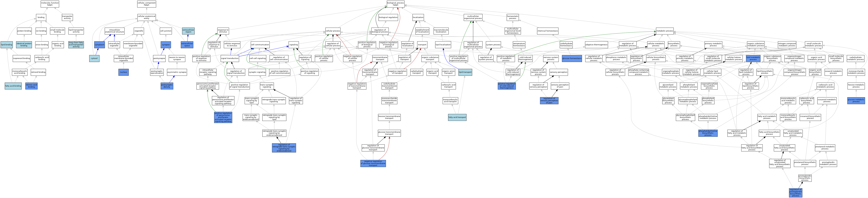868x198 pixels.
Task: Select the phosphatidylcholine biosynthetic process blue node
Action: (x=708, y=133)
